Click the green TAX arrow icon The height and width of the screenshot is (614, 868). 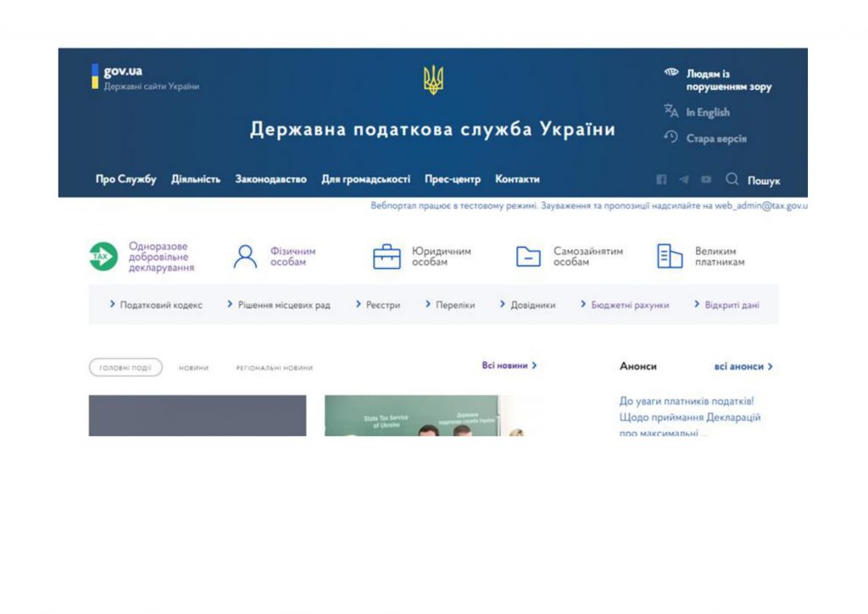[103, 256]
